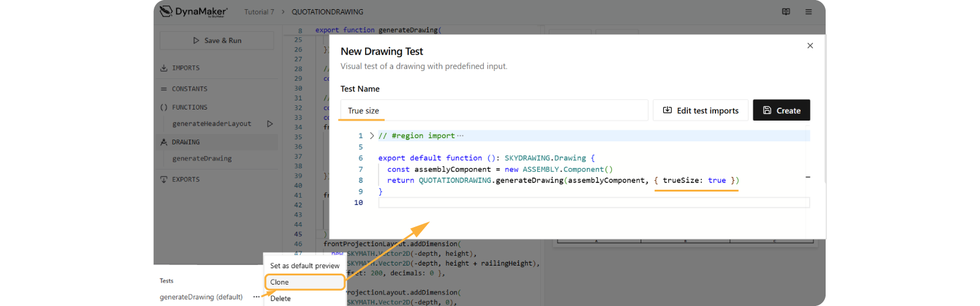Click the Save & Run button
The height and width of the screenshot is (306, 980).
point(217,40)
